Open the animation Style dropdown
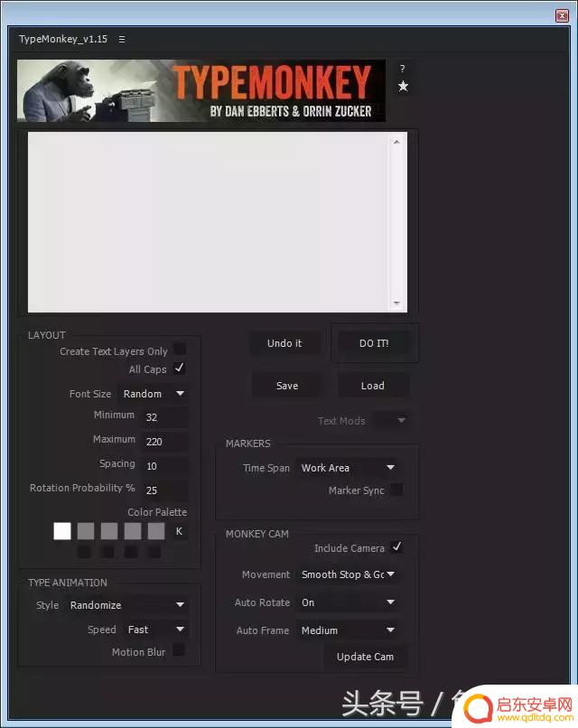The image size is (578, 728). [126, 605]
